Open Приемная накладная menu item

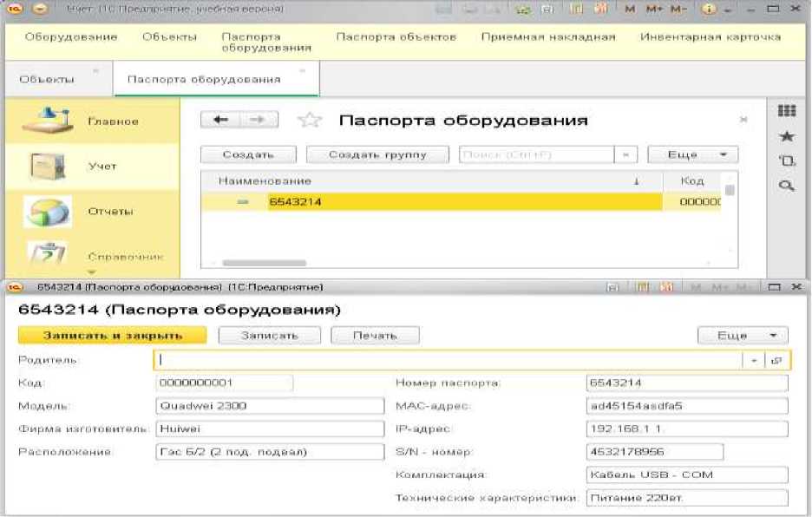(x=548, y=37)
